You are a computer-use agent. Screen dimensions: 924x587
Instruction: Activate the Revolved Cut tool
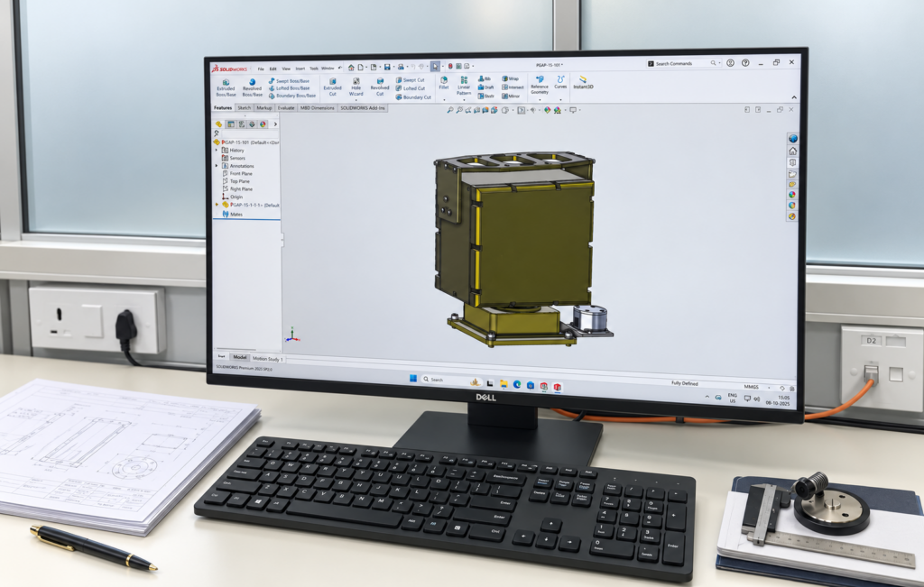380,87
